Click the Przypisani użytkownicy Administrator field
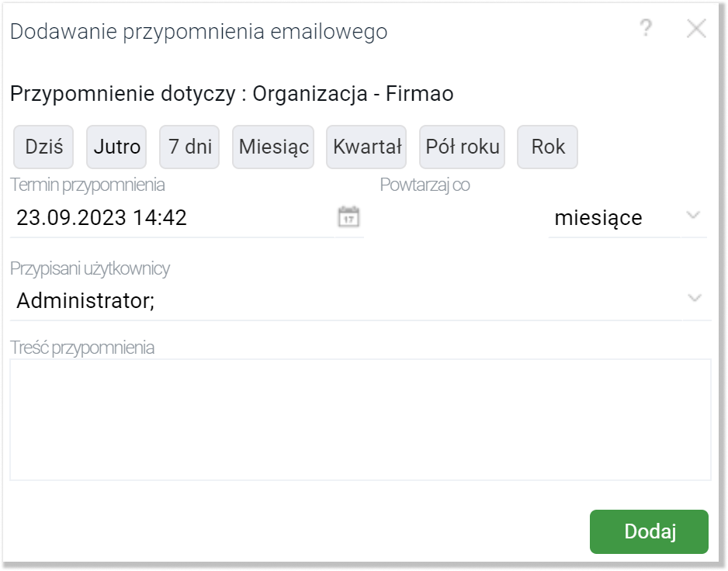This screenshot has width=728, height=571. coord(341,301)
